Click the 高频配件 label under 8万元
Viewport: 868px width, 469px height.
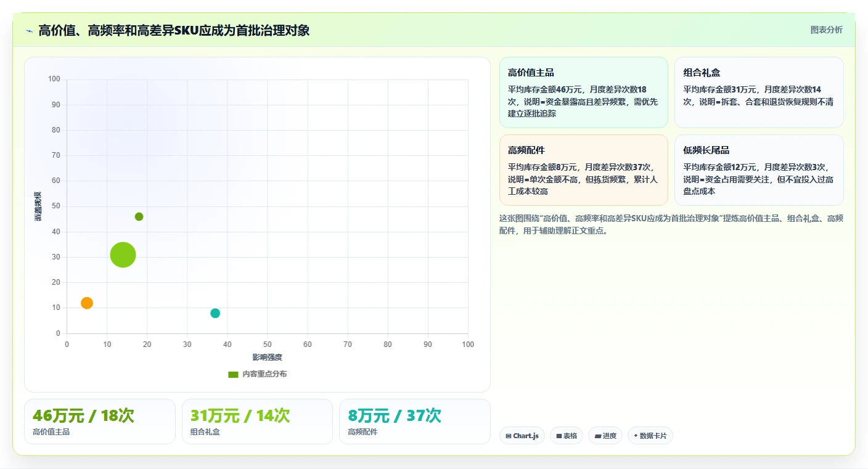pyautogui.click(x=362, y=432)
